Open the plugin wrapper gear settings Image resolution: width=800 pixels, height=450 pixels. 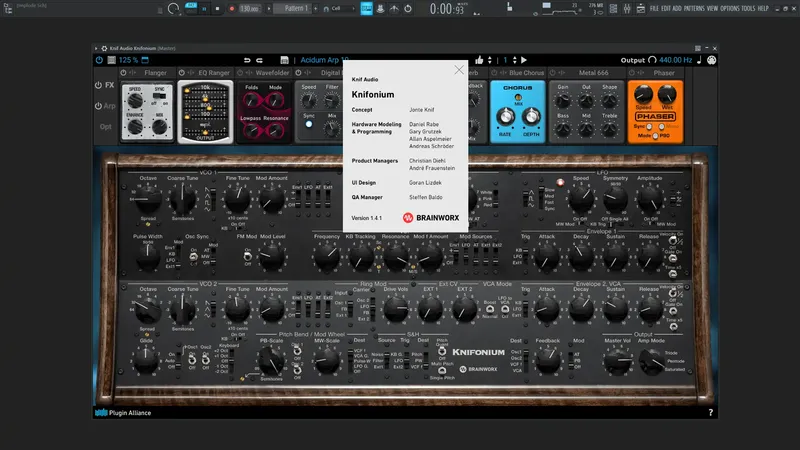tap(104, 48)
